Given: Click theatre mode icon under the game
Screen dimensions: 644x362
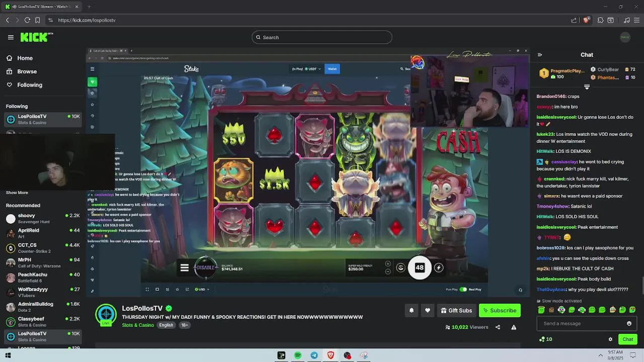Looking at the screenshot, I should pyautogui.click(x=157, y=289).
